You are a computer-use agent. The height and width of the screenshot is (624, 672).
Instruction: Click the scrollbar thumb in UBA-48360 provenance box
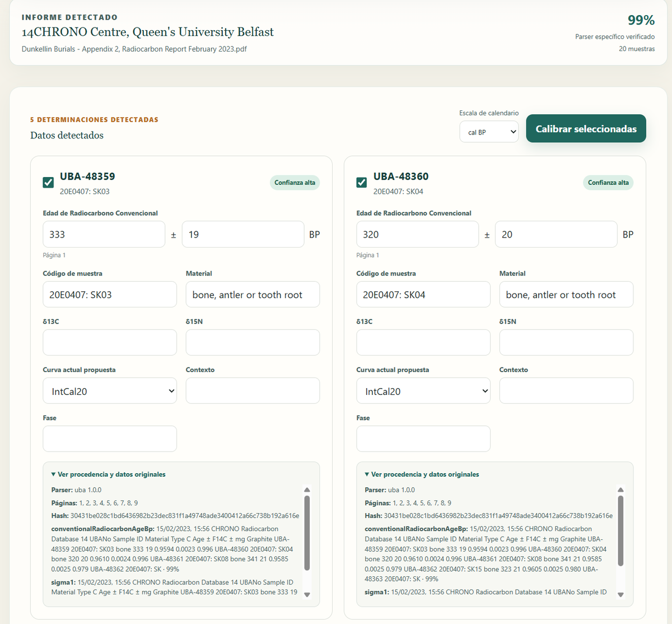pyautogui.click(x=620, y=530)
